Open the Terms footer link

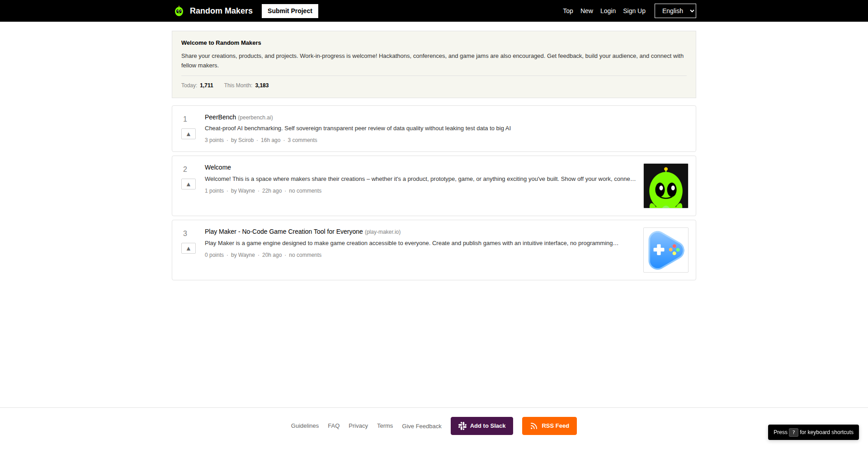[385, 426]
